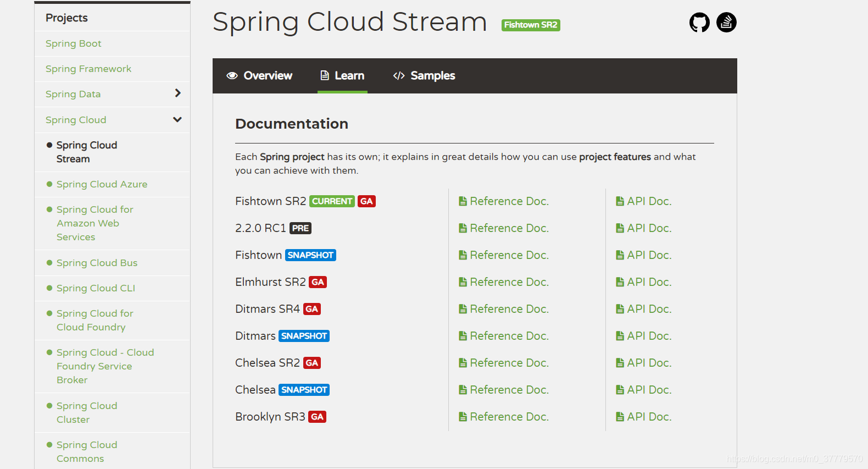
Task: Open Spring Boot in Projects sidebar
Action: click(x=74, y=43)
